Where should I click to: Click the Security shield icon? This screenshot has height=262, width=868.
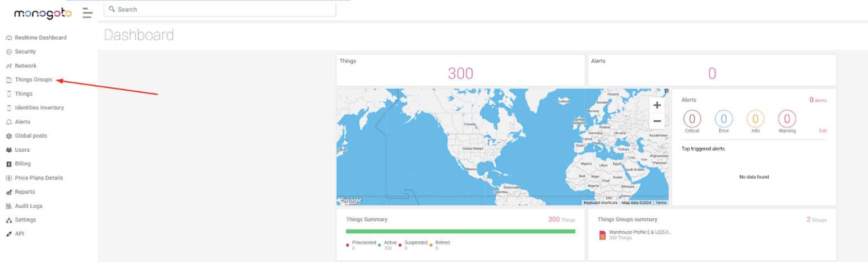(9, 52)
